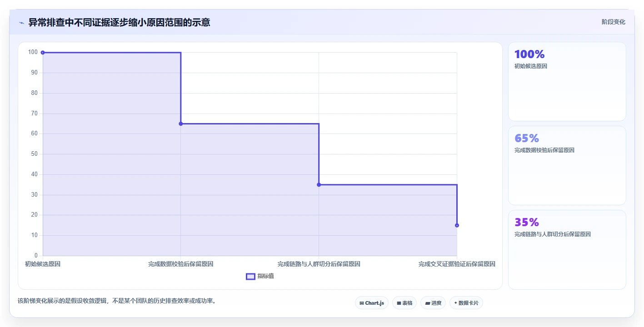Select the data point at 100
This screenshot has width=644, height=327.
point(43,53)
